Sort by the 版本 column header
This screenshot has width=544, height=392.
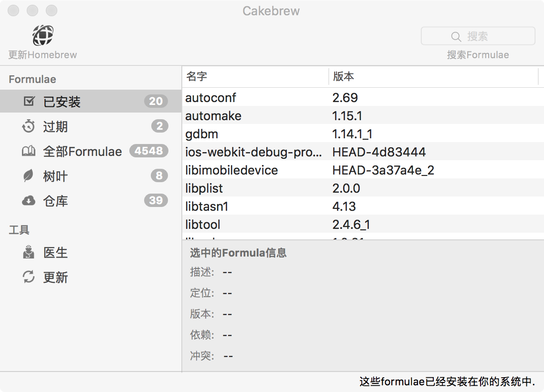433,76
